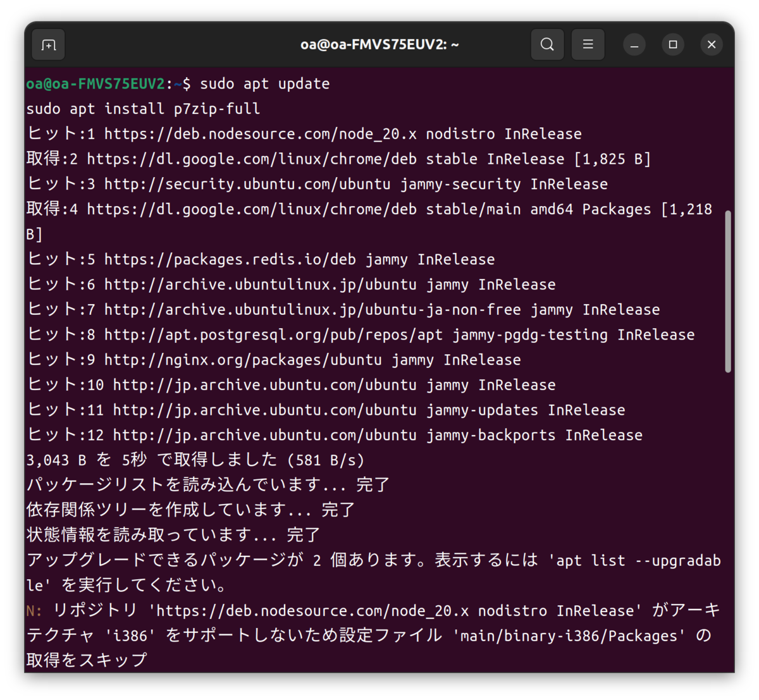Open the terminal search tool

[547, 45]
